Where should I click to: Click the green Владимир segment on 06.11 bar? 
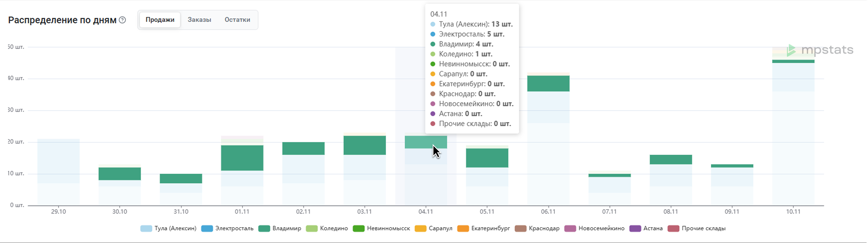click(x=548, y=83)
